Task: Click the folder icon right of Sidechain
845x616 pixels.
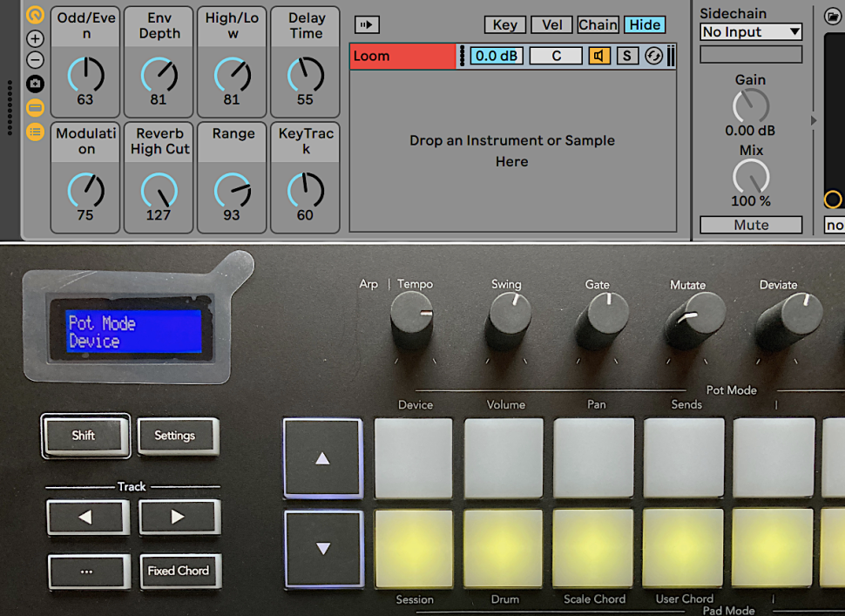Action: point(832,17)
